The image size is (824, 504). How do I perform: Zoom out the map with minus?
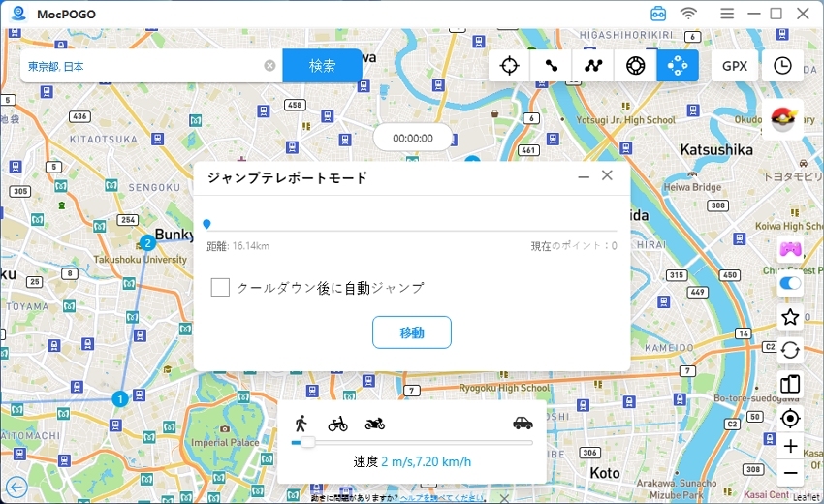coord(790,473)
